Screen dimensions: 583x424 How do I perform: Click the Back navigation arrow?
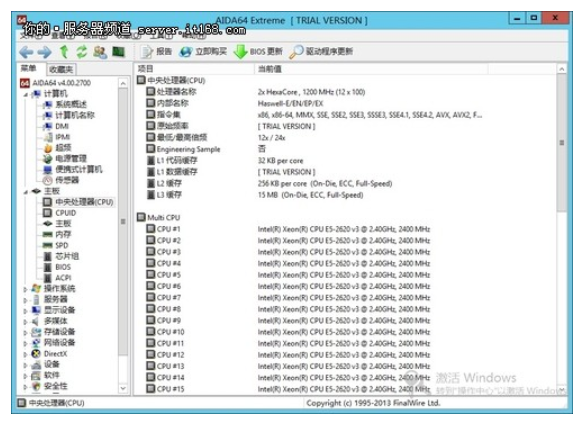point(26,52)
